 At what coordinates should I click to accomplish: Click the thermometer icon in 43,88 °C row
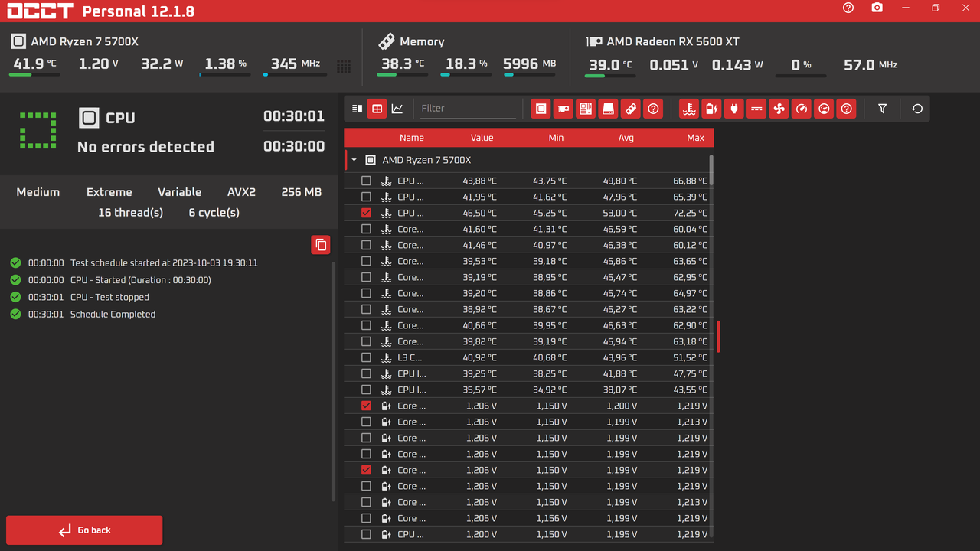[387, 181]
